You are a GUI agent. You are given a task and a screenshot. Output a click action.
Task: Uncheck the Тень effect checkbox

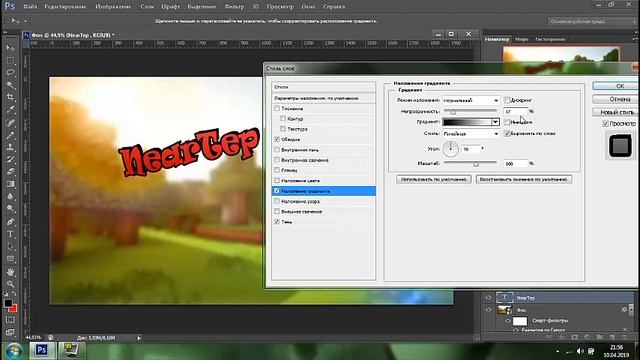coord(277,222)
